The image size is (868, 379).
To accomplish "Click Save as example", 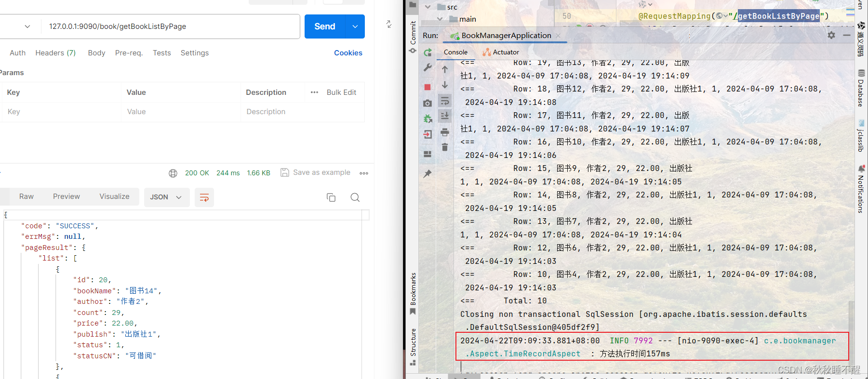I will [x=316, y=172].
